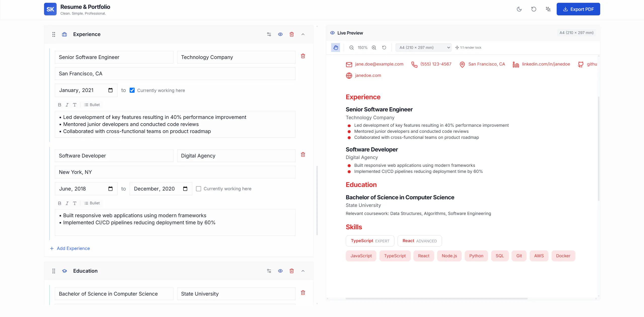The image size is (644, 317).
Task: Click the TypeScript EXPERT skill badge
Action: pos(370,241)
